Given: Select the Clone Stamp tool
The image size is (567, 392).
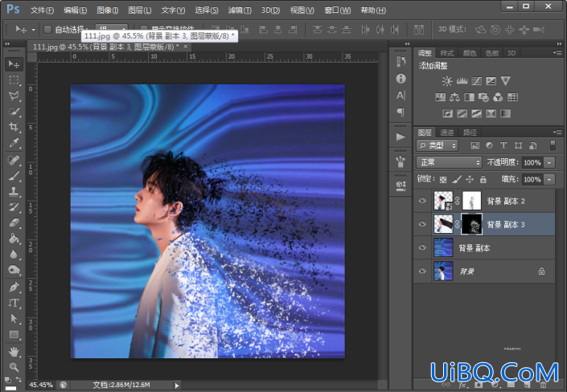Looking at the screenshot, I should pos(14,191).
